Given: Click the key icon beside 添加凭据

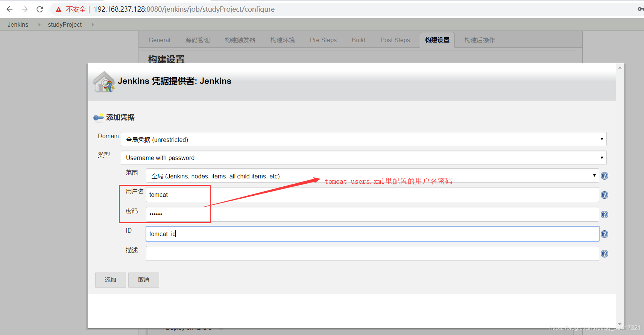Looking at the screenshot, I should pyautogui.click(x=99, y=117).
